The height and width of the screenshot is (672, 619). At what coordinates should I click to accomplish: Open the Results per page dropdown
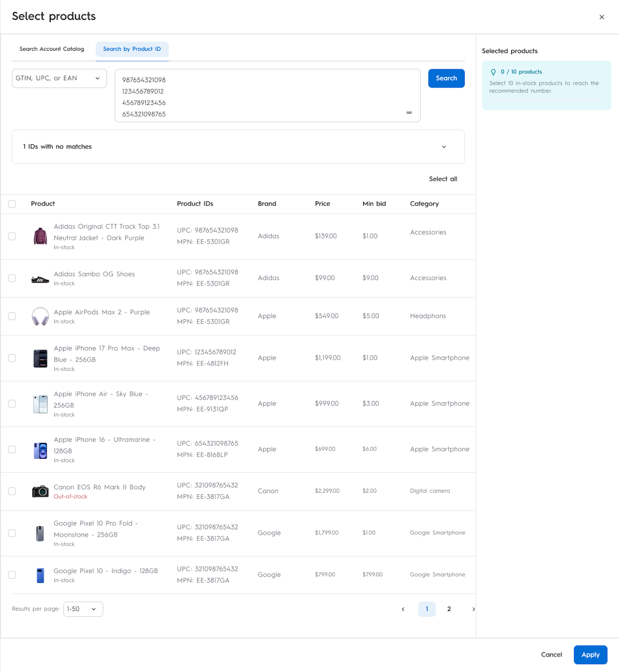pyautogui.click(x=83, y=609)
